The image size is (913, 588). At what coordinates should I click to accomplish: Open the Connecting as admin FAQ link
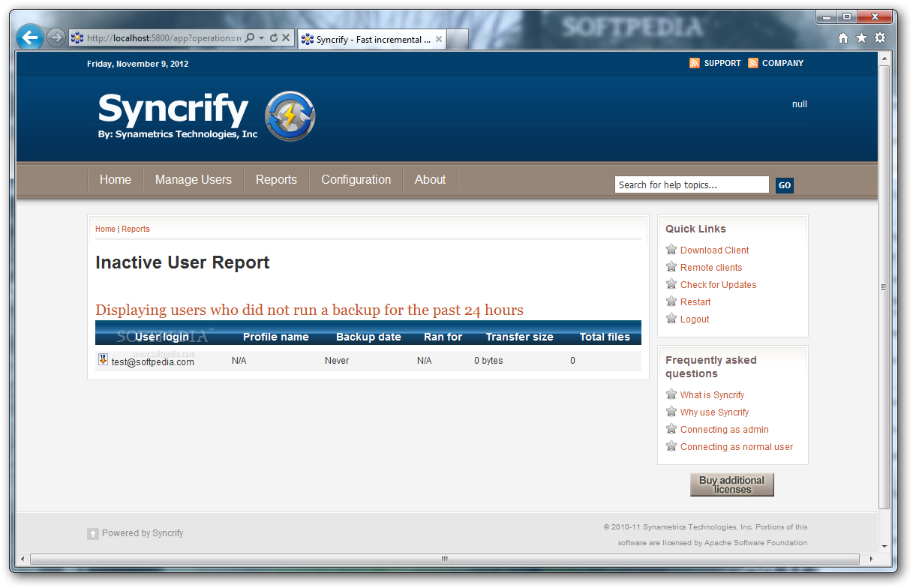pyautogui.click(x=724, y=430)
